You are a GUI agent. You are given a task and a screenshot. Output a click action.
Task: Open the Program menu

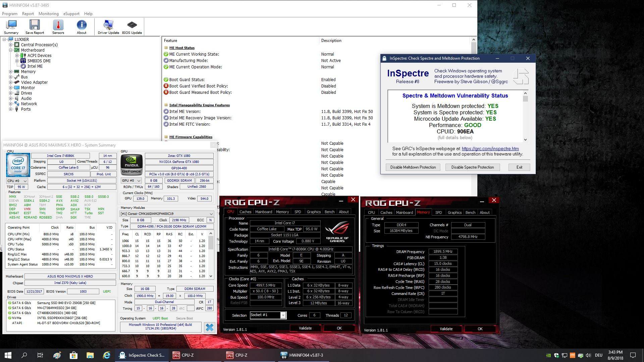[10, 14]
